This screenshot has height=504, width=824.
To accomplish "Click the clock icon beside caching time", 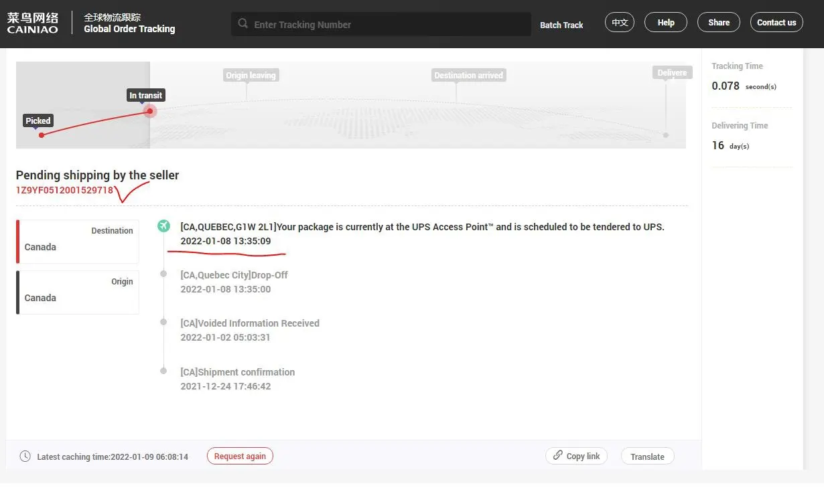I will pyautogui.click(x=25, y=456).
